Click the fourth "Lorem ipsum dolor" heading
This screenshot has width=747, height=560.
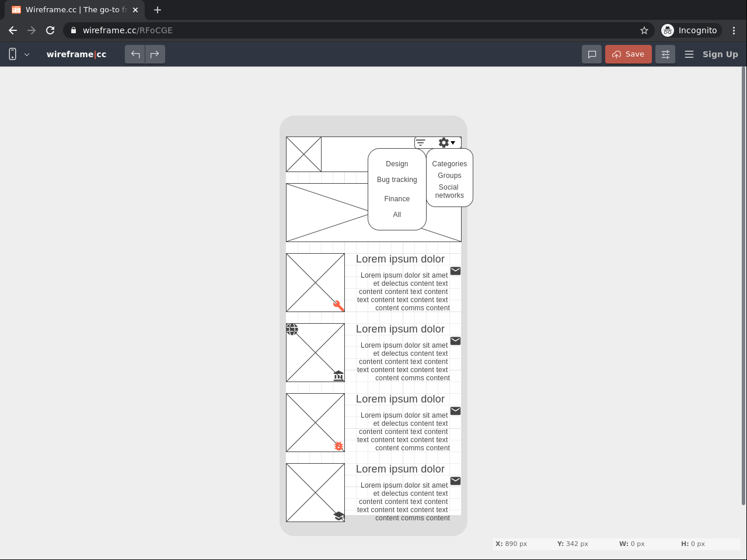tap(400, 469)
